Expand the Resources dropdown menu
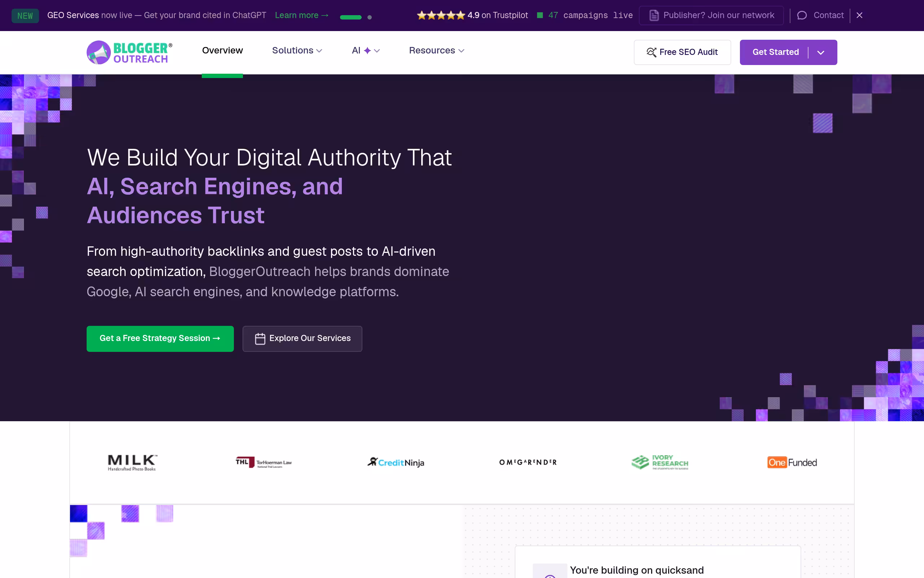Screen dimensions: 924x578 [x=436, y=51]
